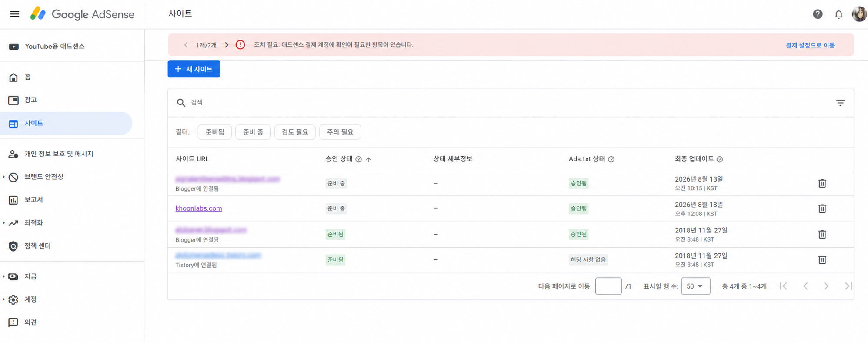Viewport: 868px width, 343px height.
Task: Open the hamburger main menu
Action: point(15,14)
